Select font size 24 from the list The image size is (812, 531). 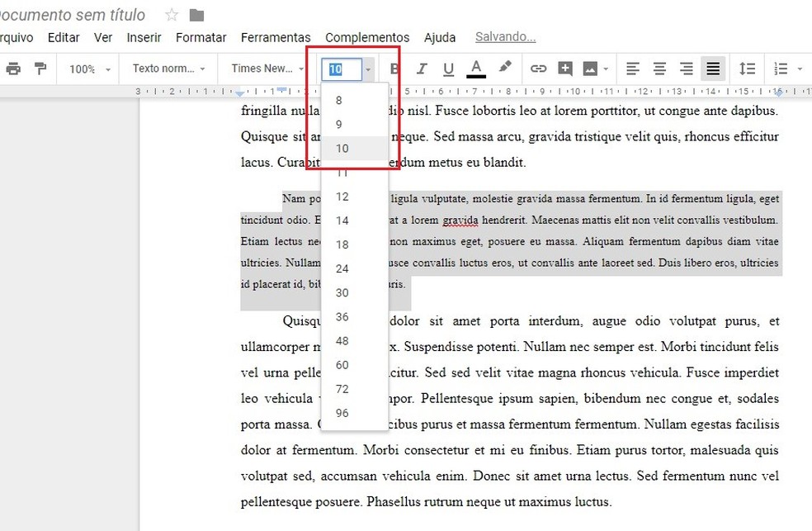click(x=341, y=268)
